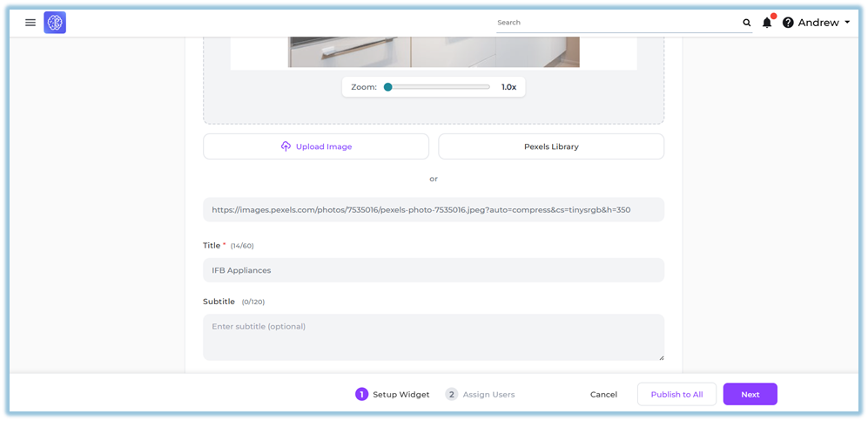This screenshot has width=868, height=421.
Task: Open the hamburger navigation menu
Action: (30, 23)
